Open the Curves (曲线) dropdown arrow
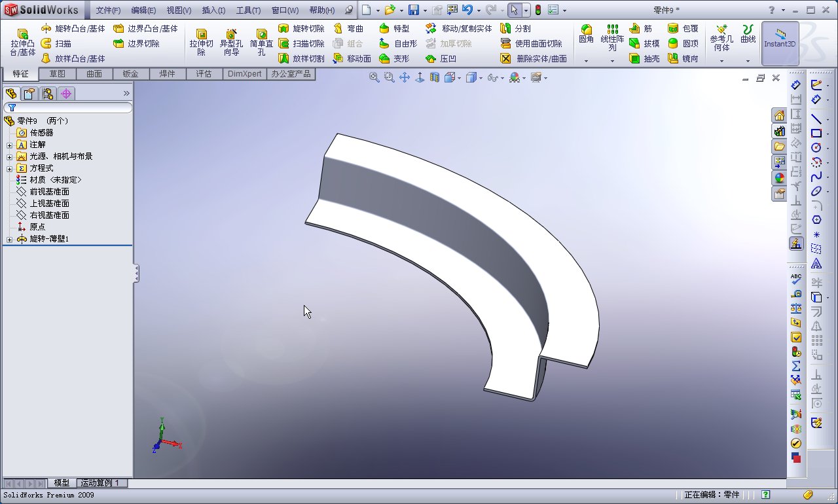 (x=748, y=61)
